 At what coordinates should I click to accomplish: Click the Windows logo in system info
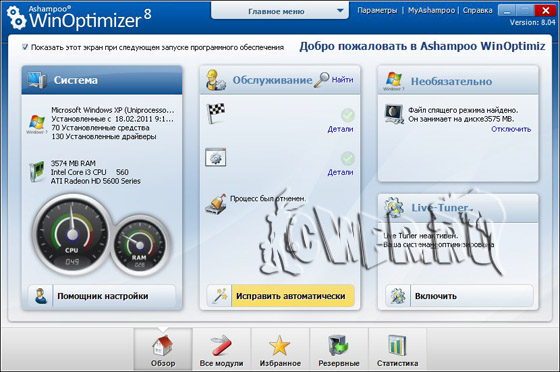coord(37,123)
